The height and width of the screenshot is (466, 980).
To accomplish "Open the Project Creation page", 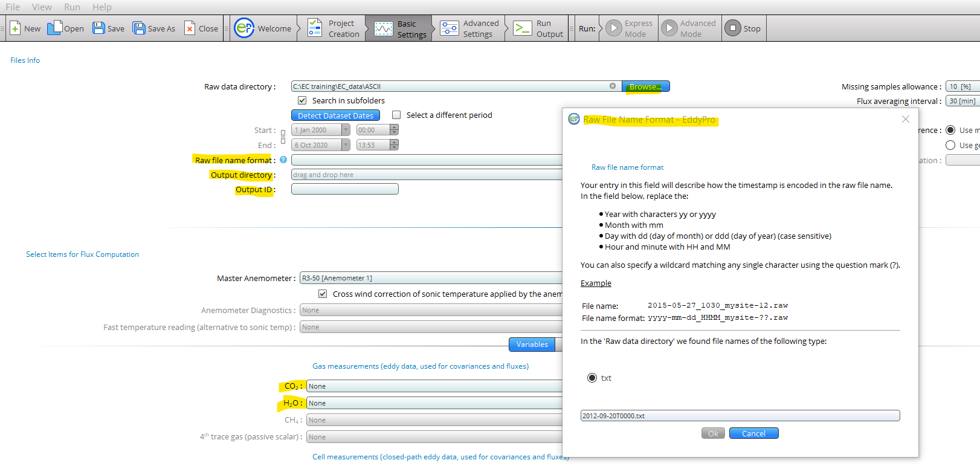I will click(x=334, y=28).
